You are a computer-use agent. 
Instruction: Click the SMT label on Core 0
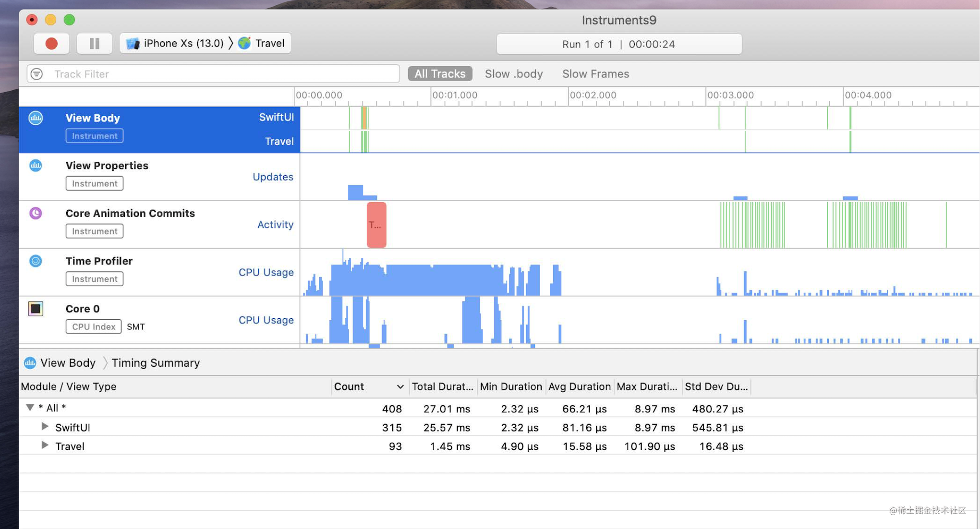tap(136, 327)
